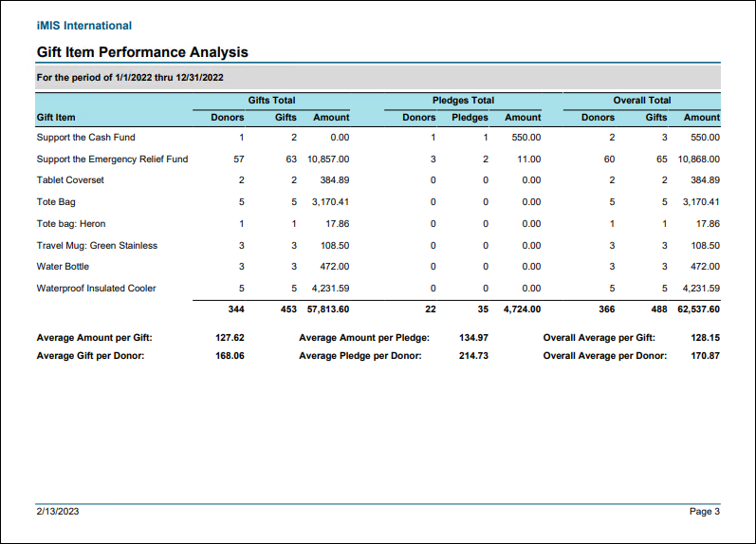The image size is (756, 544).
Task: Select Travel Mug: Green Stainless row label
Action: click(97, 245)
